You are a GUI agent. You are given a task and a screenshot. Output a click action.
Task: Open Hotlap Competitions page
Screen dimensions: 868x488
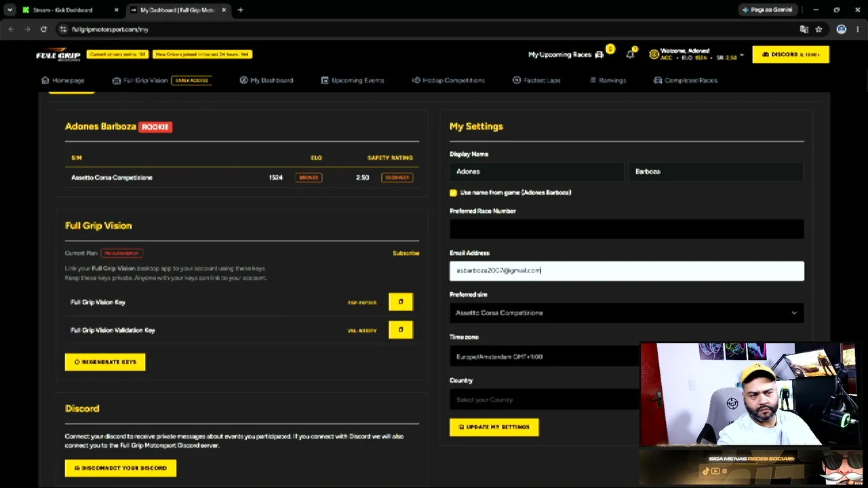pyautogui.click(x=449, y=80)
